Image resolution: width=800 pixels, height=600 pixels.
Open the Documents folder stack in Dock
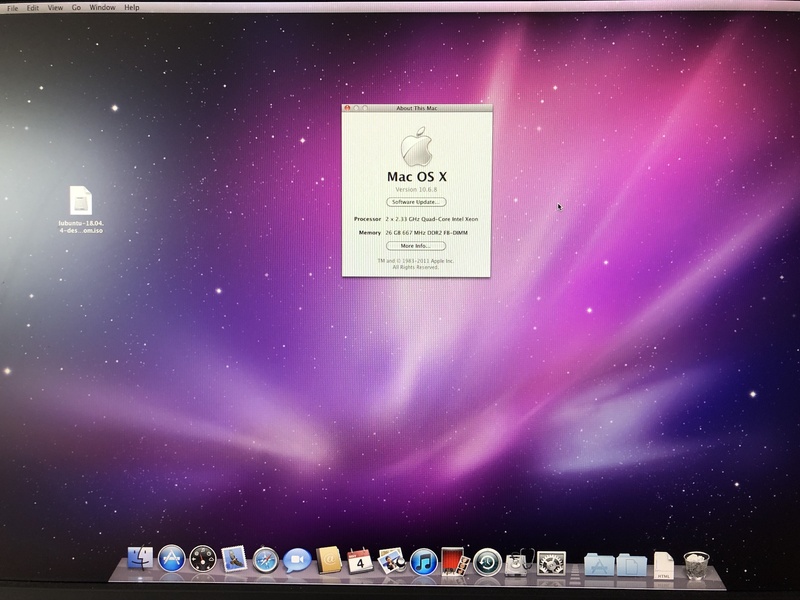(x=632, y=565)
